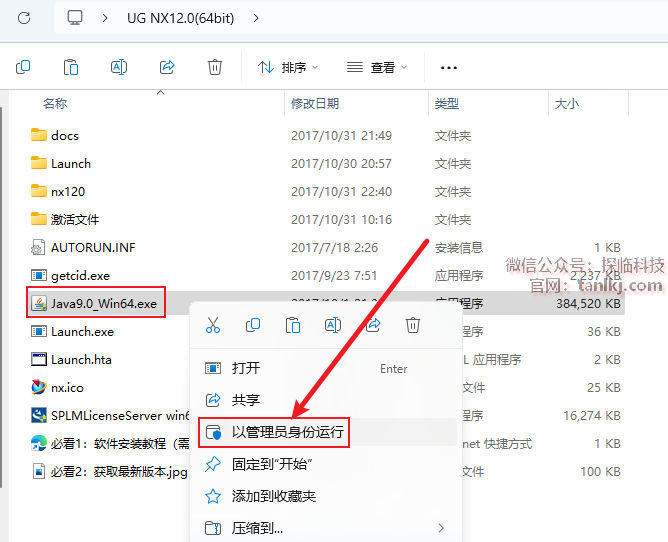Screen dimensions: 668x542
Task: Open the 排序 sort dropdown
Action: point(288,67)
